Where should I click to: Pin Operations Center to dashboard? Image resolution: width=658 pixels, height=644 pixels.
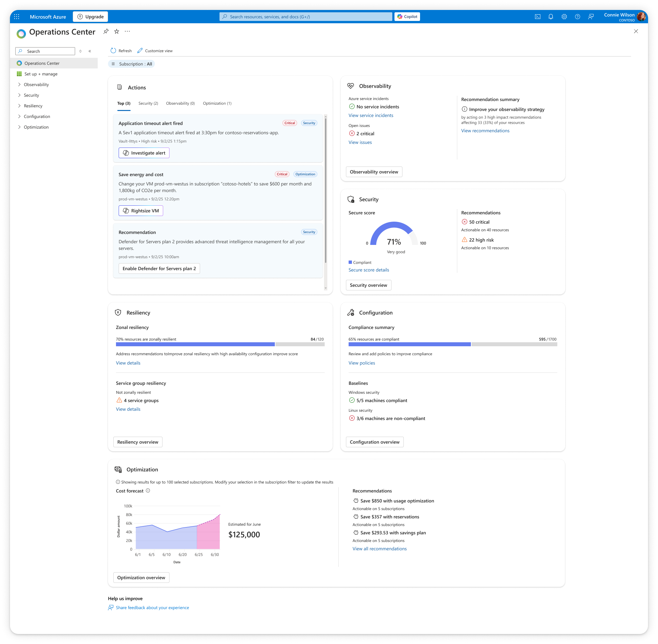coord(106,32)
